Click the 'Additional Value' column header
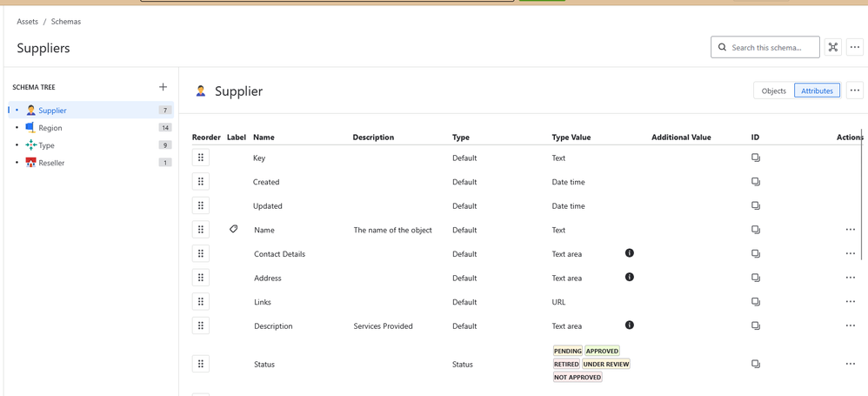 pyautogui.click(x=682, y=138)
